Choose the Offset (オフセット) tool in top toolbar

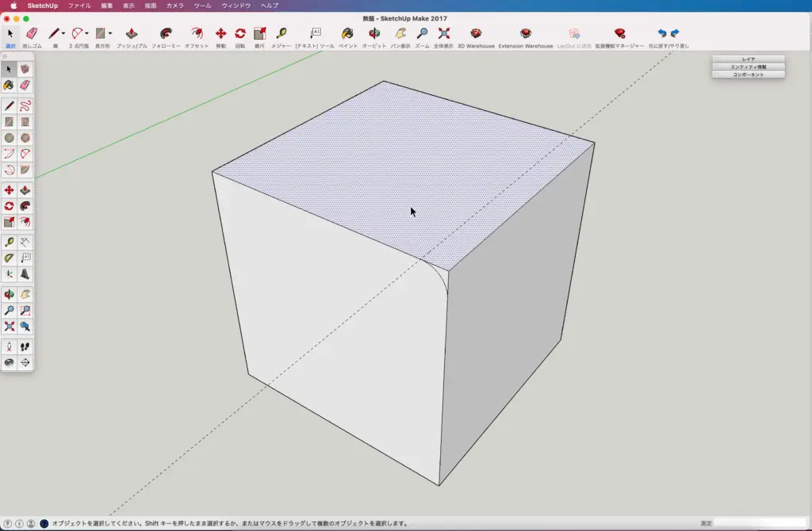(197, 33)
